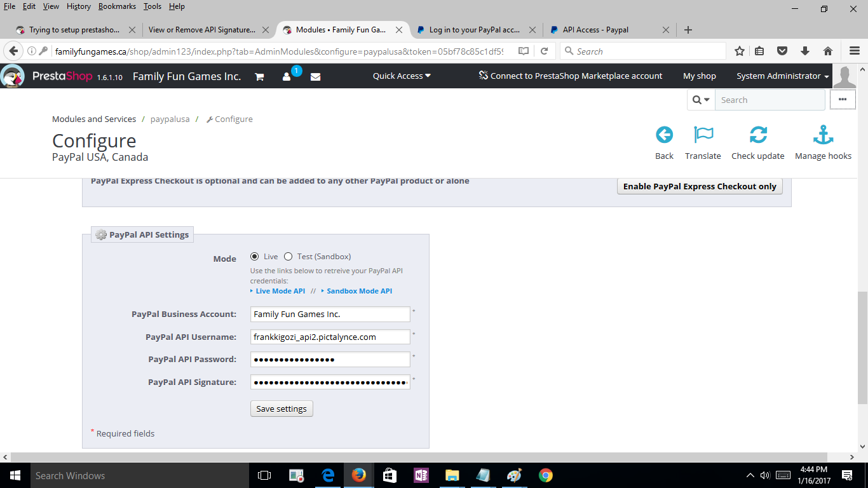Select the Live mode radio button

point(255,257)
